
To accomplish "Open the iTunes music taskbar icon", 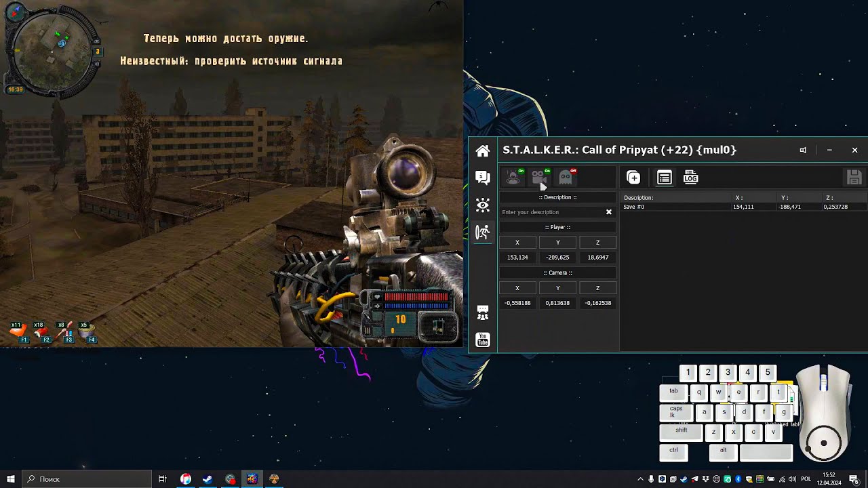I will (186, 479).
